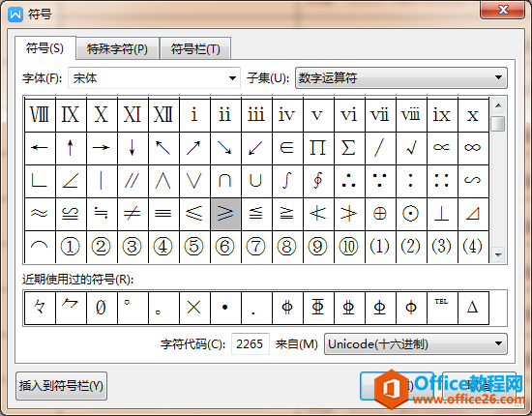Screen dimensions: 532x416
Task: Select recently used slashed zero Ø symbol
Action: 102,308
